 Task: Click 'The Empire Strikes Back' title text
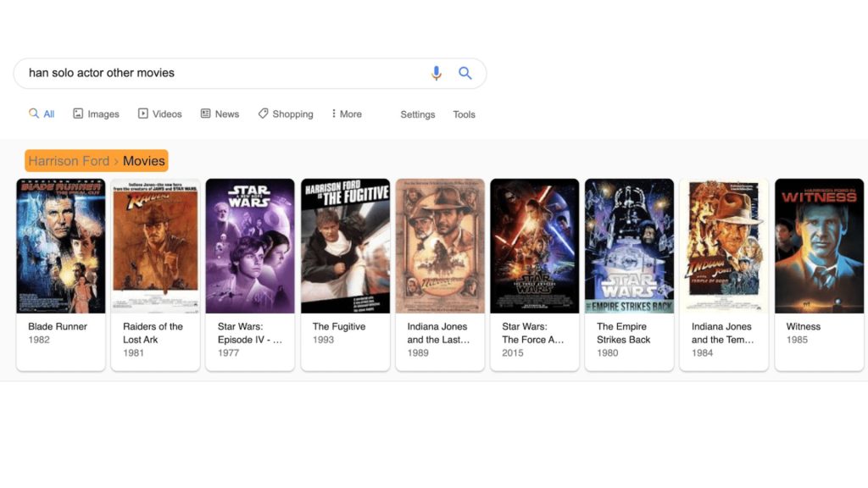(623, 333)
